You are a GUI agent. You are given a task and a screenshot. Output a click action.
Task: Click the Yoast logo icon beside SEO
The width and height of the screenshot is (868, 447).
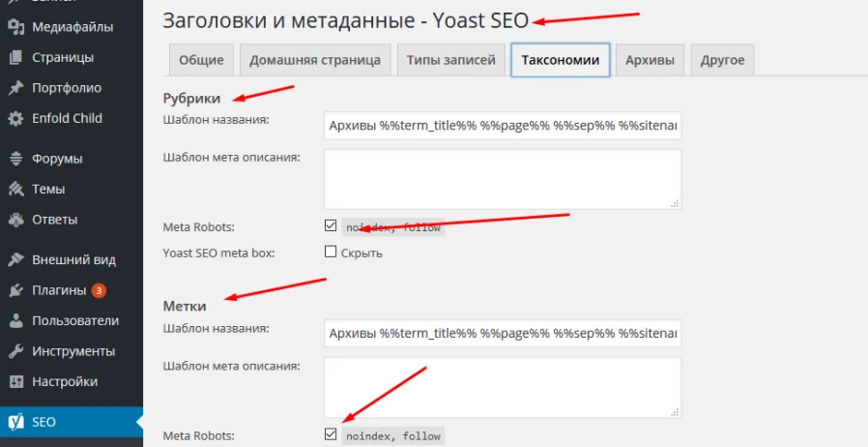16,422
